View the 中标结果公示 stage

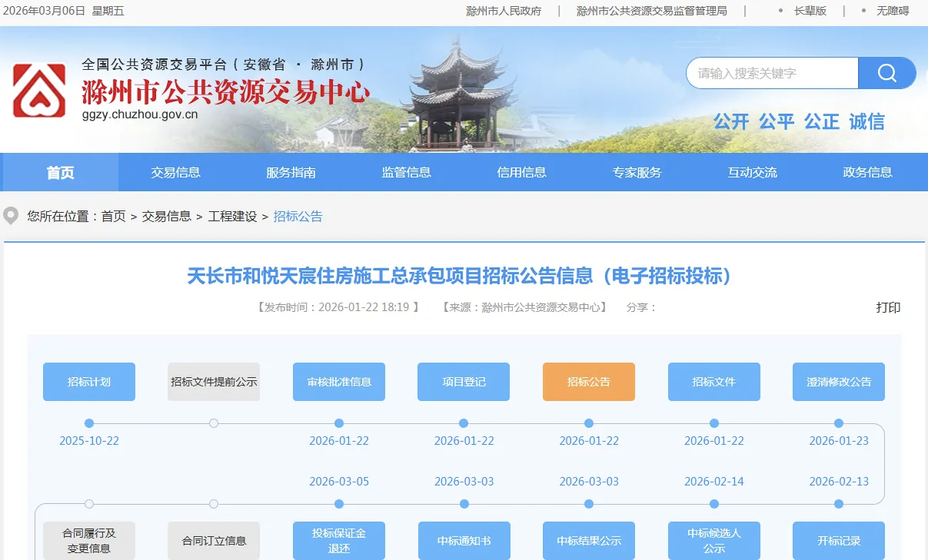(589, 541)
